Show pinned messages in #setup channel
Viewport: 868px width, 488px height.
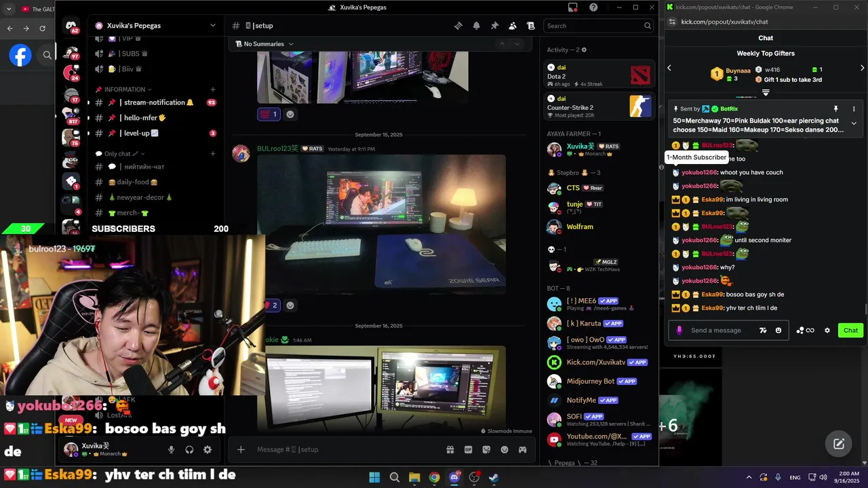coord(494,26)
